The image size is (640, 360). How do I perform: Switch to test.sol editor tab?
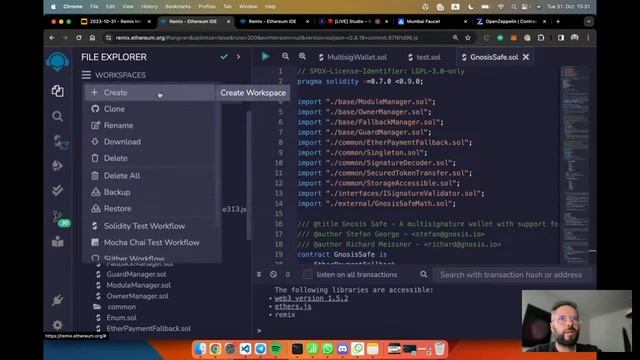(424, 57)
